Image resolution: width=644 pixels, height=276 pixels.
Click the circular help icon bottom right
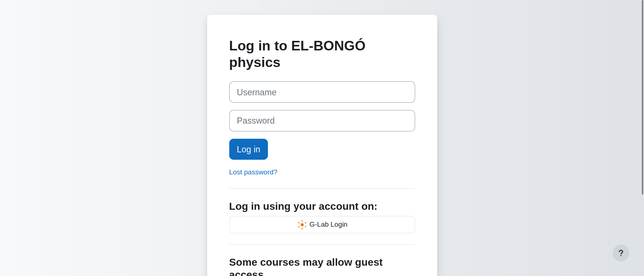(621, 253)
